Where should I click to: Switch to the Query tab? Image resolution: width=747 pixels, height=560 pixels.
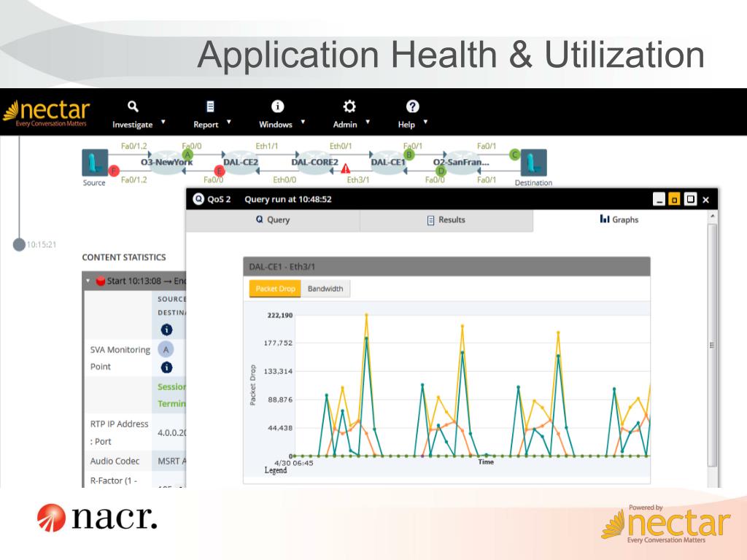pos(273,220)
